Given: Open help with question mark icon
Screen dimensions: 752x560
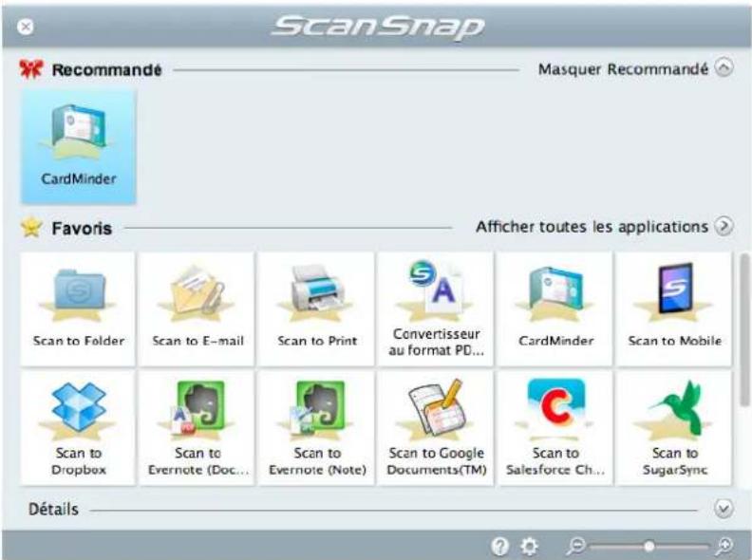Looking at the screenshot, I should [x=499, y=546].
